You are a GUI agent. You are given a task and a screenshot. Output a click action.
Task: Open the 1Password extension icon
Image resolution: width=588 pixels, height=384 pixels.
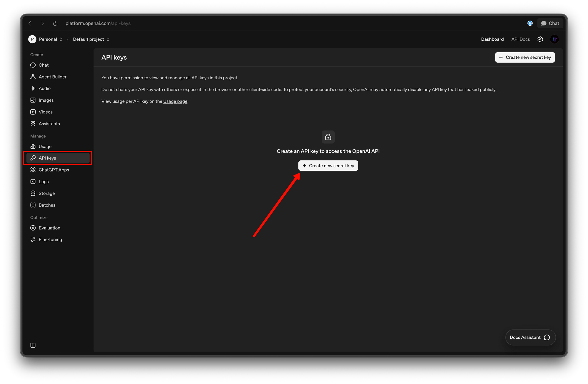530,23
